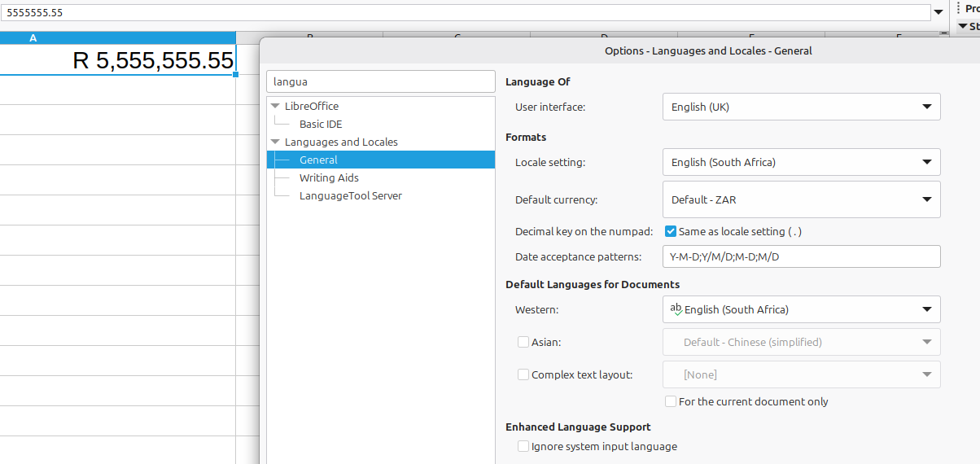The image size is (980, 464).
Task: Click the options search field with 'langua'
Action: (x=380, y=81)
